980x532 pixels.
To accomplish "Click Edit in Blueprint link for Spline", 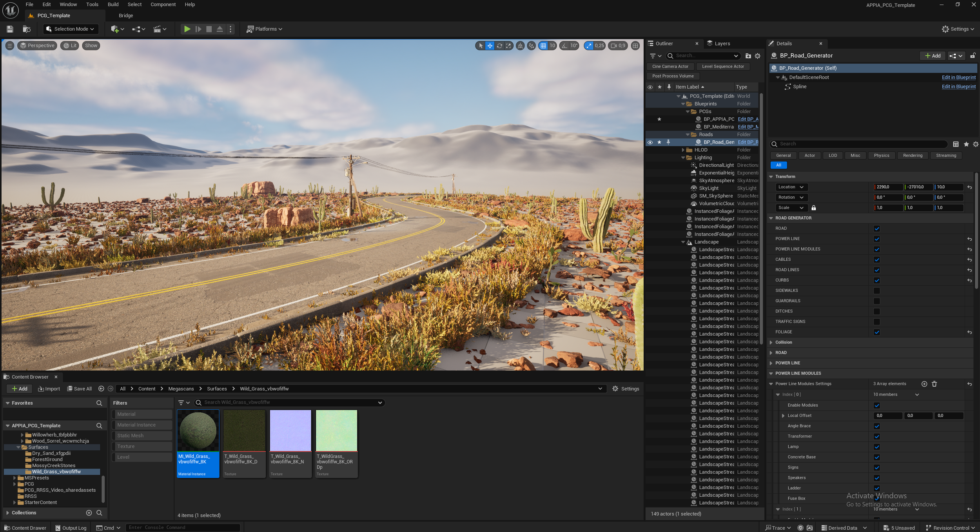I will [x=958, y=87].
